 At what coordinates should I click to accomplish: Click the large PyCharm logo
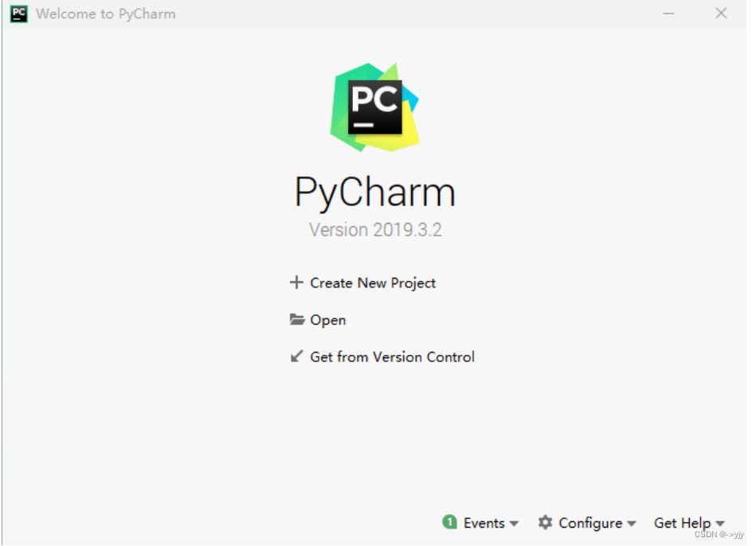(374, 107)
